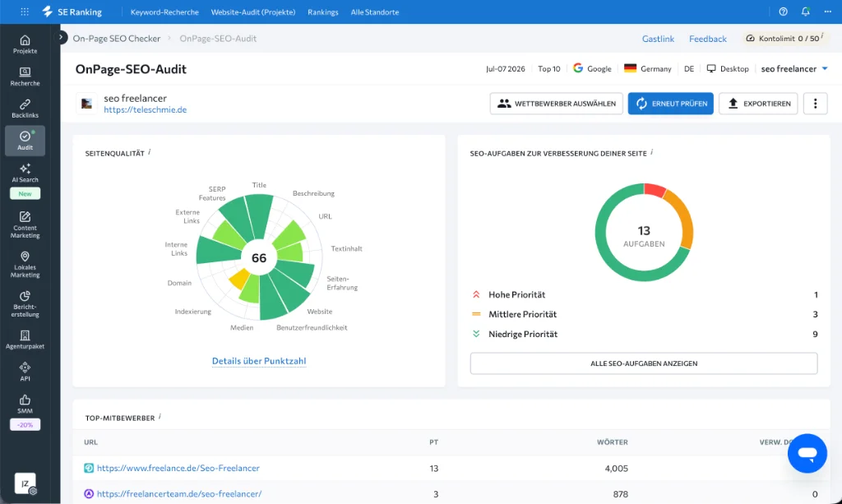Click the Mittlere Priorität row
Image resolution: width=842 pixels, height=504 pixels.
coord(644,314)
